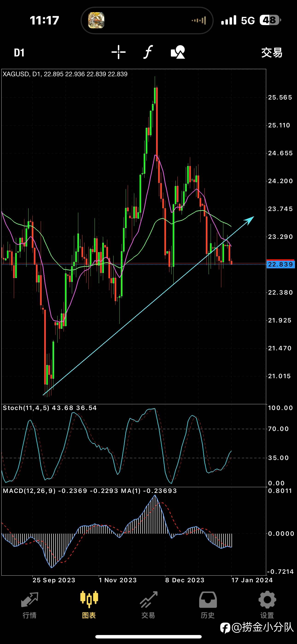The height and width of the screenshot is (644, 297).
Task: Open the 交易 tab in bottom bar
Action: pyautogui.click(x=148, y=605)
